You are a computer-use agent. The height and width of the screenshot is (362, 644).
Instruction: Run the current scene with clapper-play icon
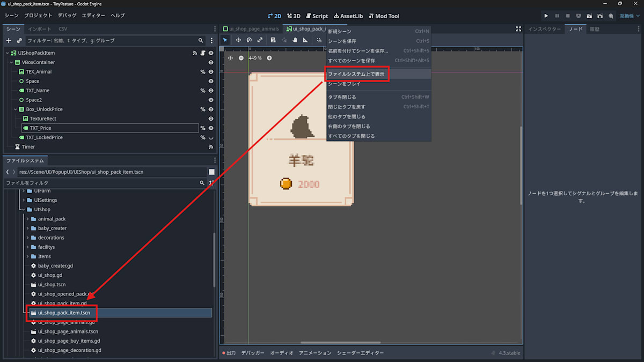pyautogui.click(x=589, y=16)
